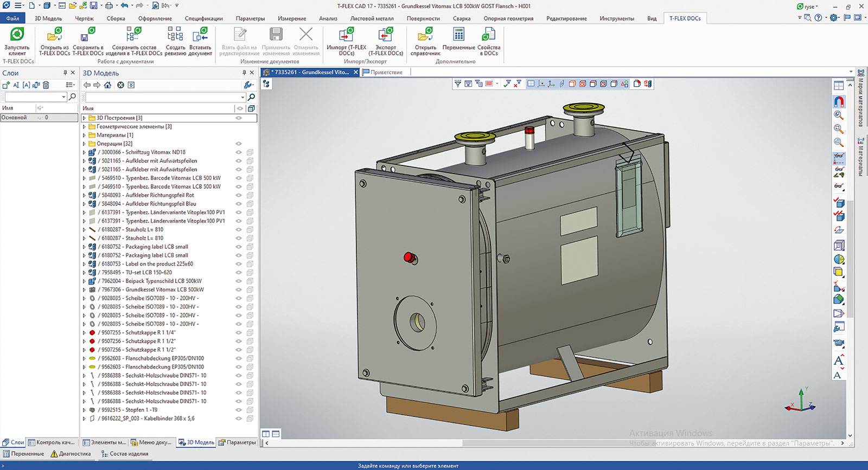
Task: Switch to Приветствие document tab
Action: click(x=383, y=72)
